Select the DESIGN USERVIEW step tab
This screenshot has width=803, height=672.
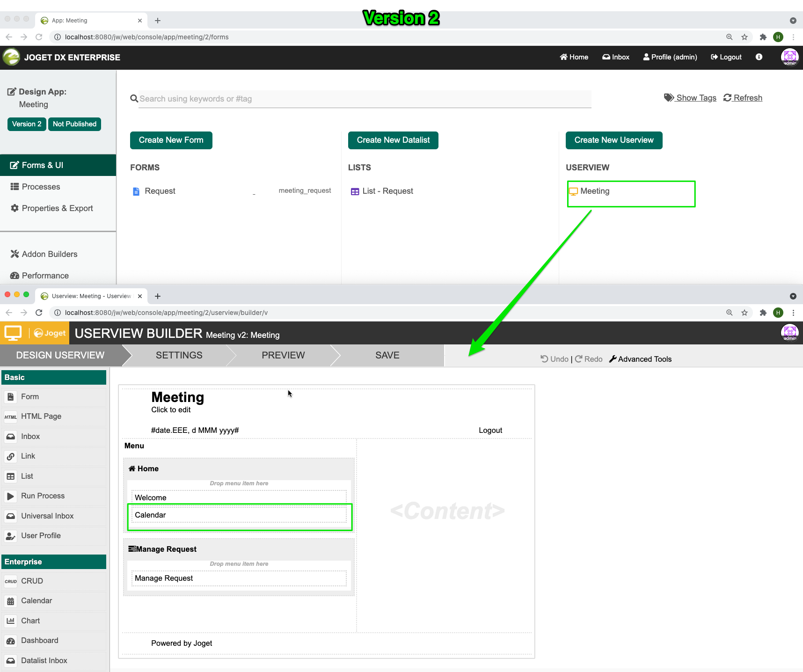click(x=60, y=355)
